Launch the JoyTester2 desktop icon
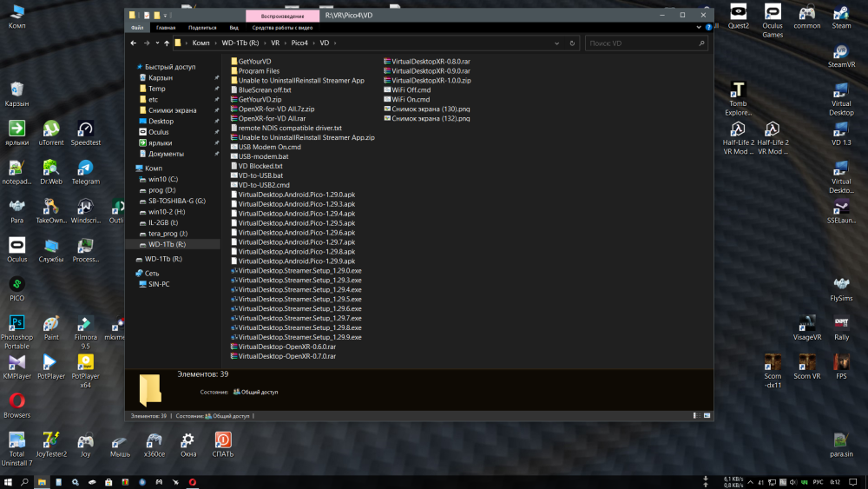The image size is (868, 489). [x=51, y=445]
